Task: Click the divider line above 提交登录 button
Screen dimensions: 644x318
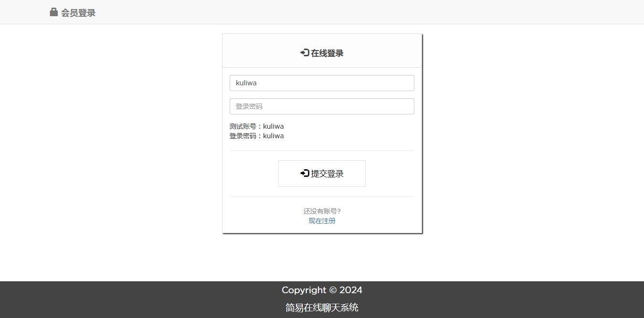Action: tap(322, 151)
